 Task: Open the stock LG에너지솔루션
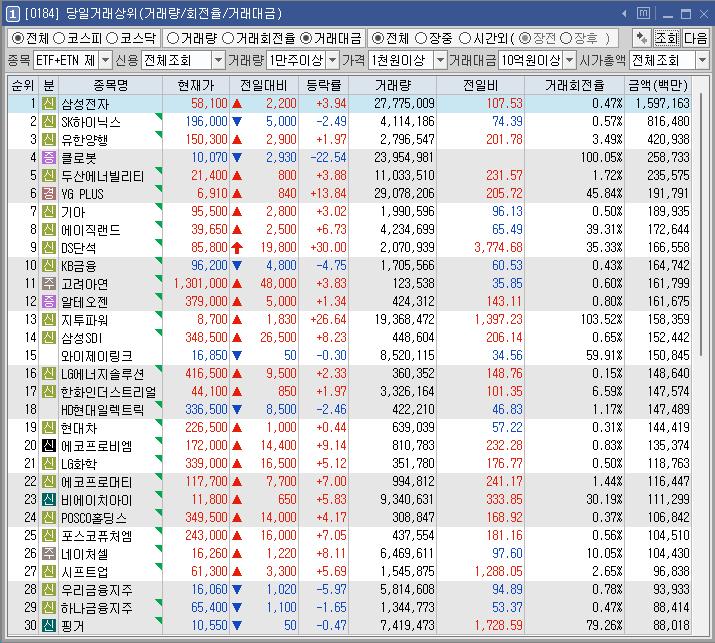point(103,374)
